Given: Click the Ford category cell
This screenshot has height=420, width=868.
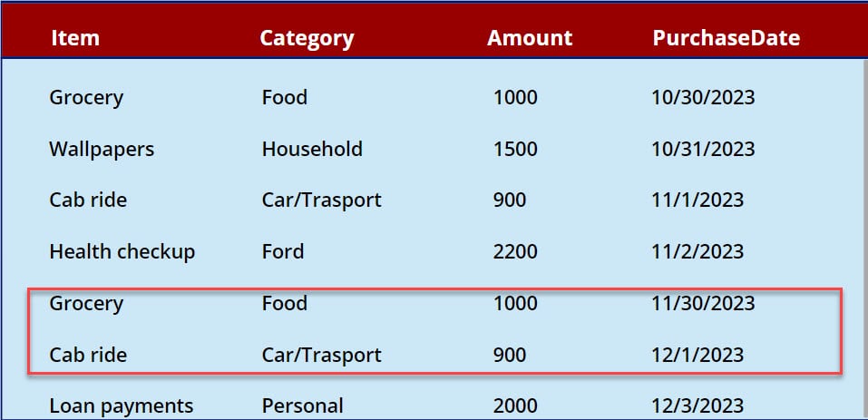Looking at the screenshot, I should coord(283,252).
